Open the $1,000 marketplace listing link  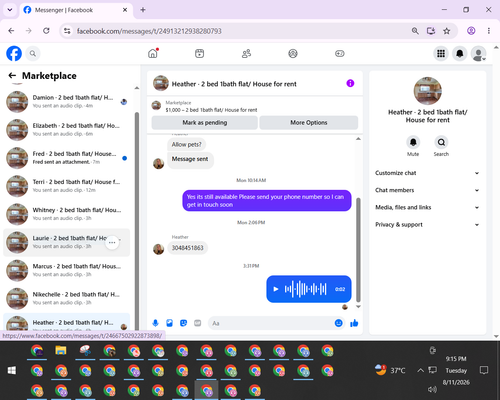pyautogui.click(x=211, y=110)
